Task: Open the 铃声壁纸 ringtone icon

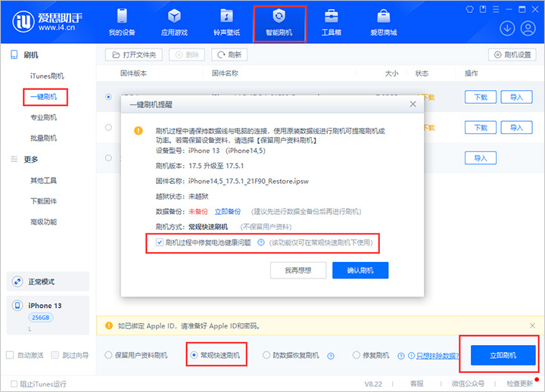Action: click(x=226, y=16)
